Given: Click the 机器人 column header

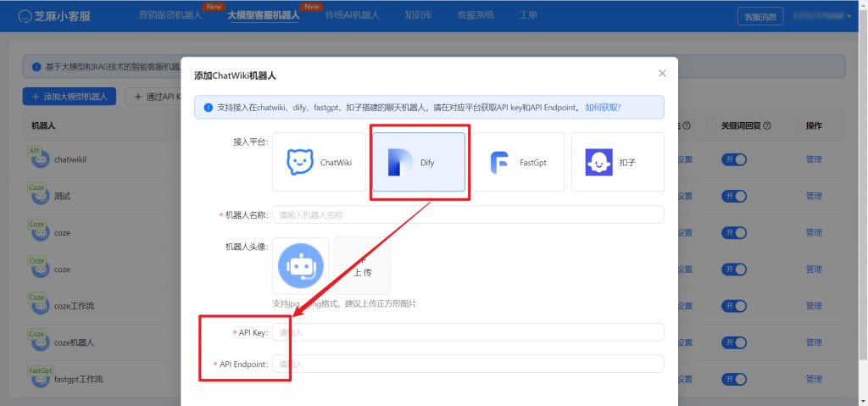Looking at the screenshot, I should tap(43, 125).
